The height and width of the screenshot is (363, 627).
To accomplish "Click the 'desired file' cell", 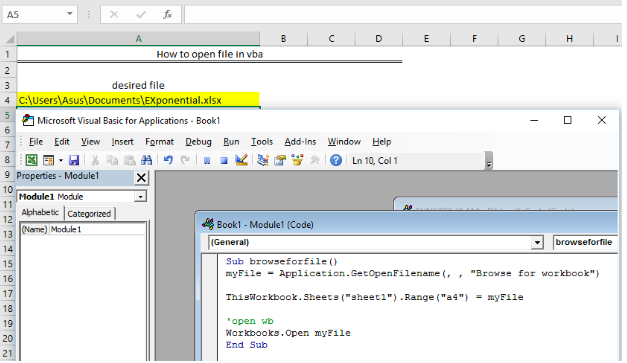I will (138, 85).
